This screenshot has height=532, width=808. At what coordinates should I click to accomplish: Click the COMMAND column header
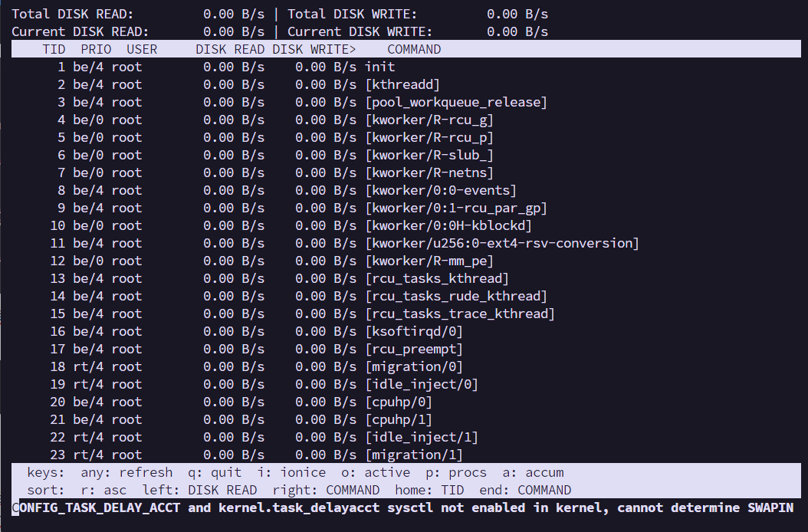tap(414, 49)
